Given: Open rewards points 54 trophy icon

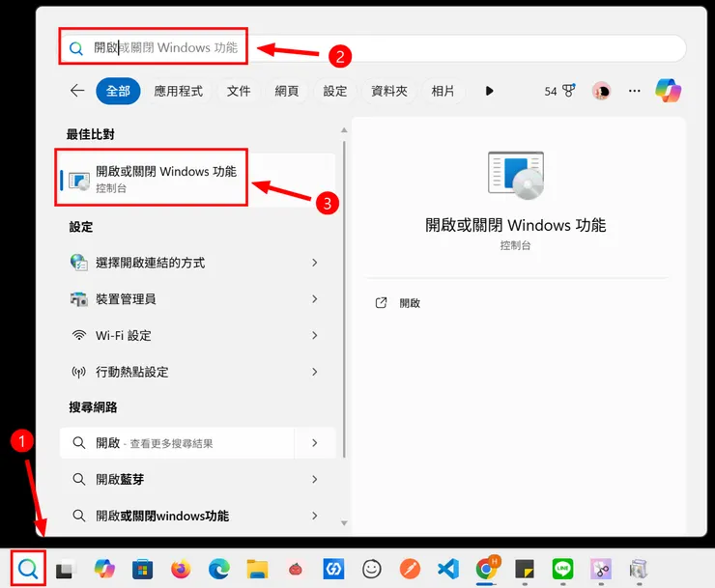Looking at the screenshot, I should click(x=560, y=91).
